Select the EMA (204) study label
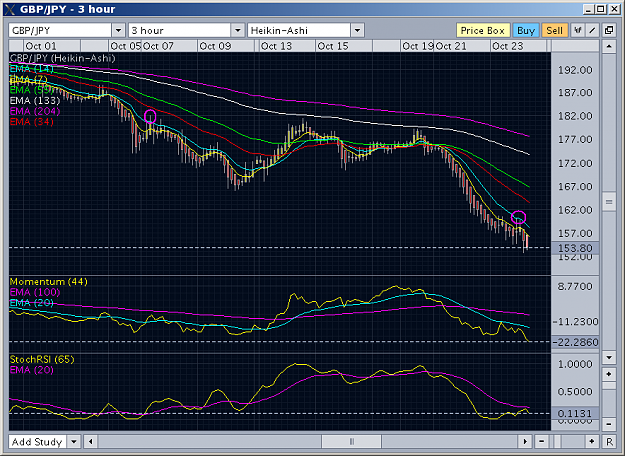Screen dimensions: 625x456 pyautogui.click(x=35, y=111)
